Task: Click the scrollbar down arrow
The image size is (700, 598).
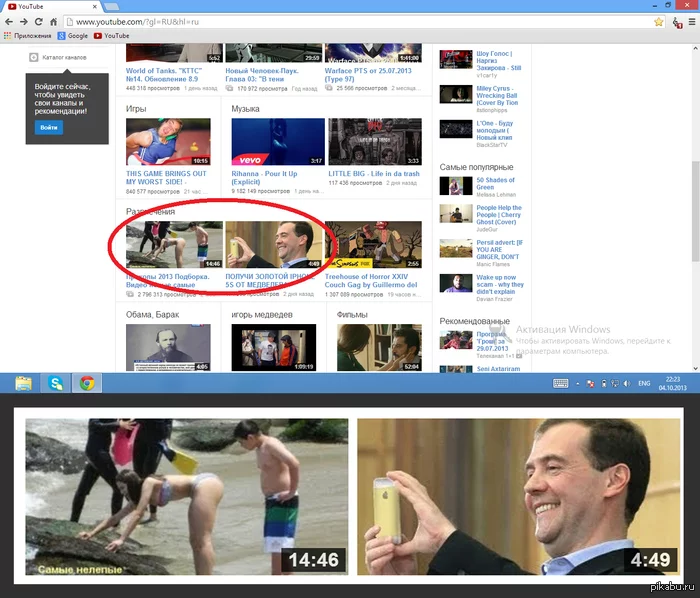Action: click(696, 369)
